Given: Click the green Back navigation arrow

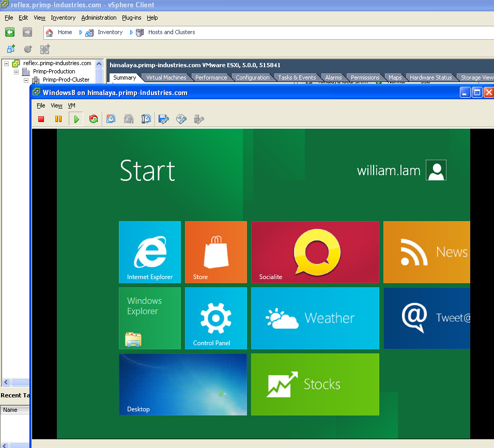Looking at the screenshot, I should click(10, 32).
